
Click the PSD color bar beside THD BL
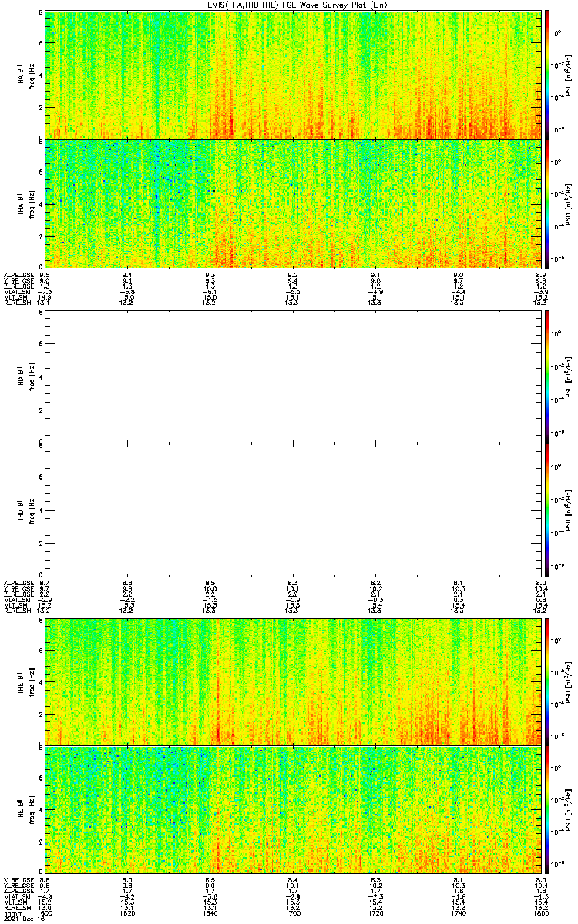coord(547,377)
